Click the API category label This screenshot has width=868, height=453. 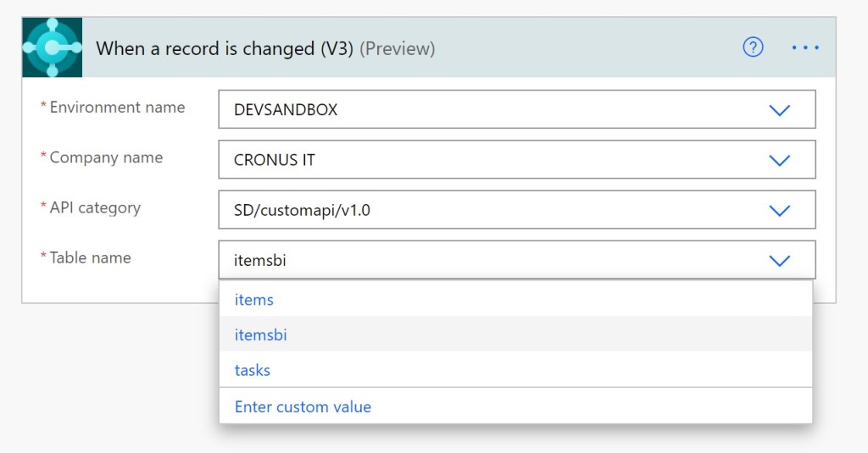pos(95,207)
